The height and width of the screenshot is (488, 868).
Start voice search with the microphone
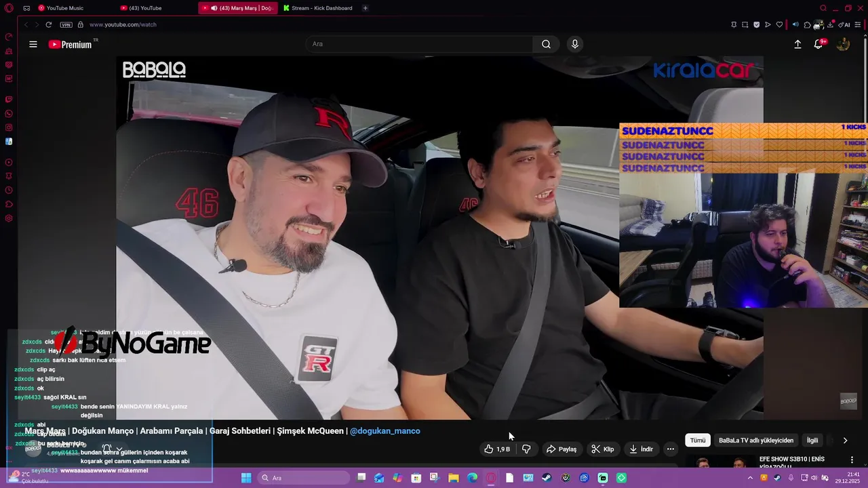575,44
